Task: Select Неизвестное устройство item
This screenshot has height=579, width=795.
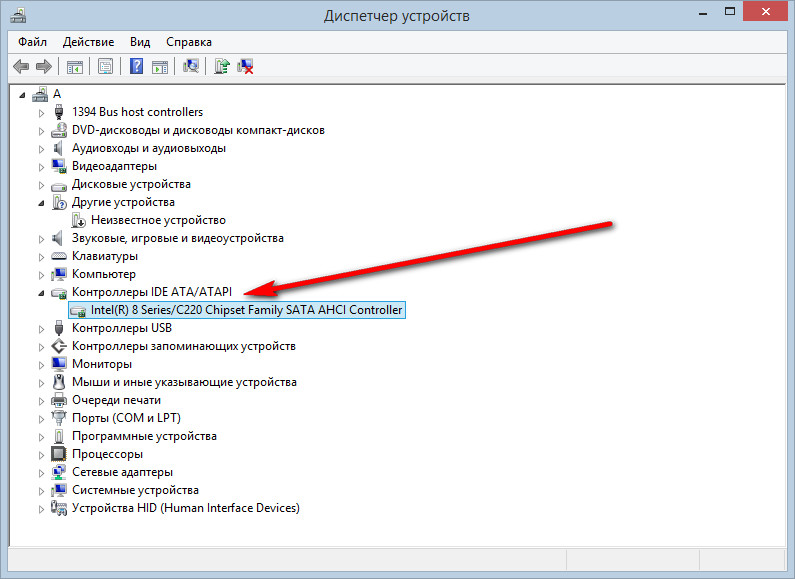Action: (158, 220)
